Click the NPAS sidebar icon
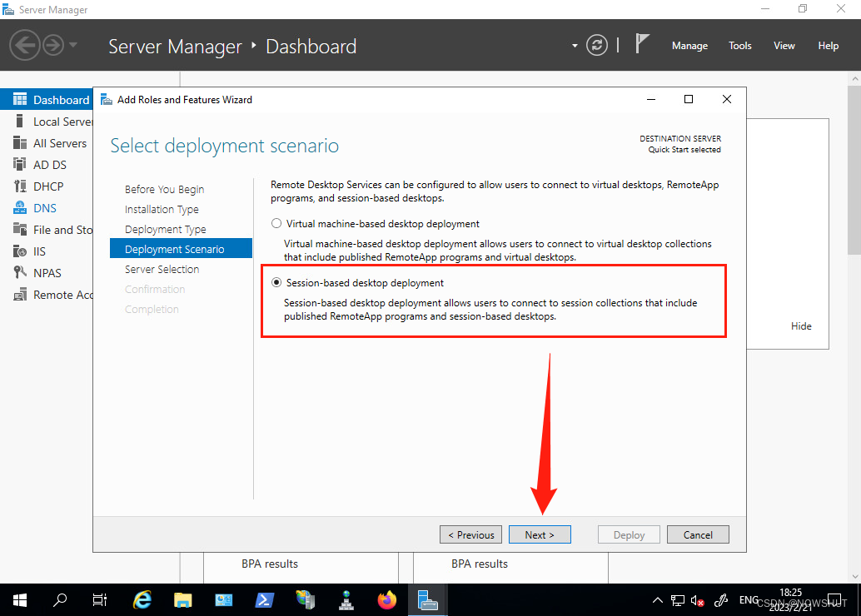This screenshot has height=616, width=861. (x=20, y=272)
